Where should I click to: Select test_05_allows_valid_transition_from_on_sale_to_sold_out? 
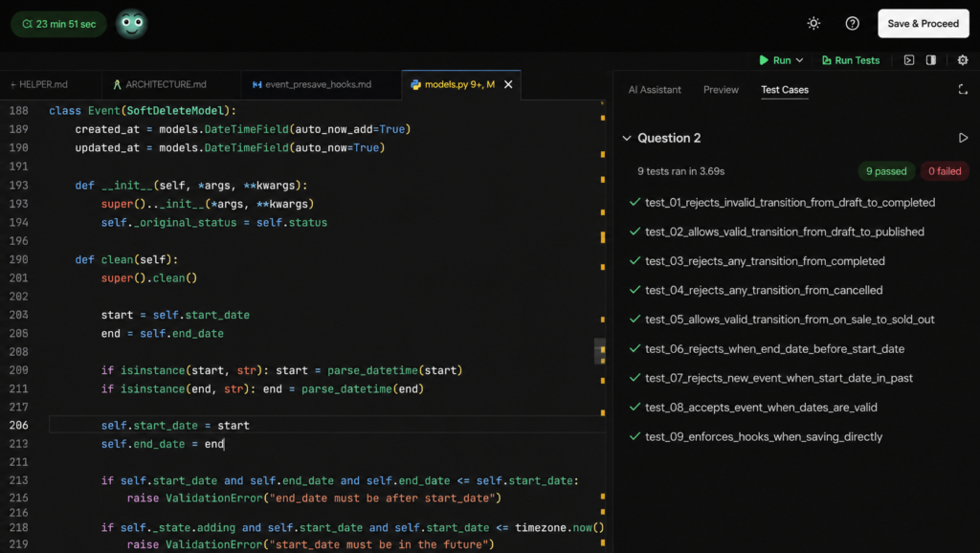[790, 320]
